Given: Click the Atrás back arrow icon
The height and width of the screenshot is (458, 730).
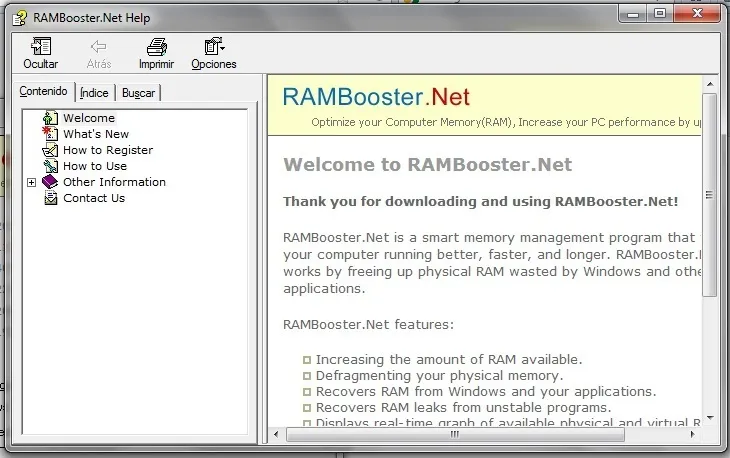Looking at the screenshot, I should [98, 46].
